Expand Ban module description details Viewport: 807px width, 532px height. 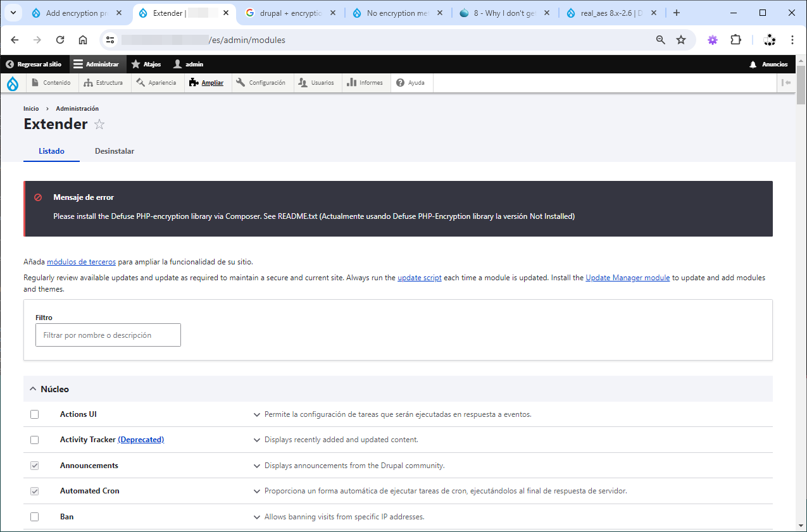tap(257, 517)
